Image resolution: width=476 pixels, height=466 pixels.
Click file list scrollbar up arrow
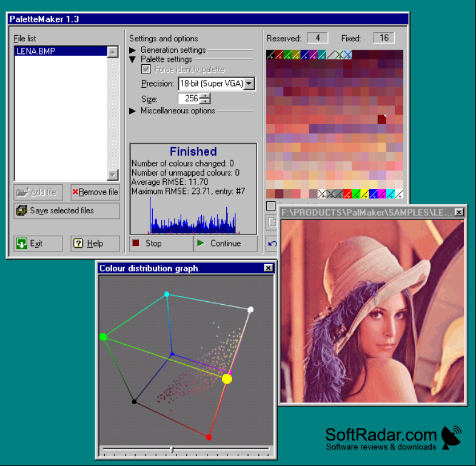pos(113,52)
